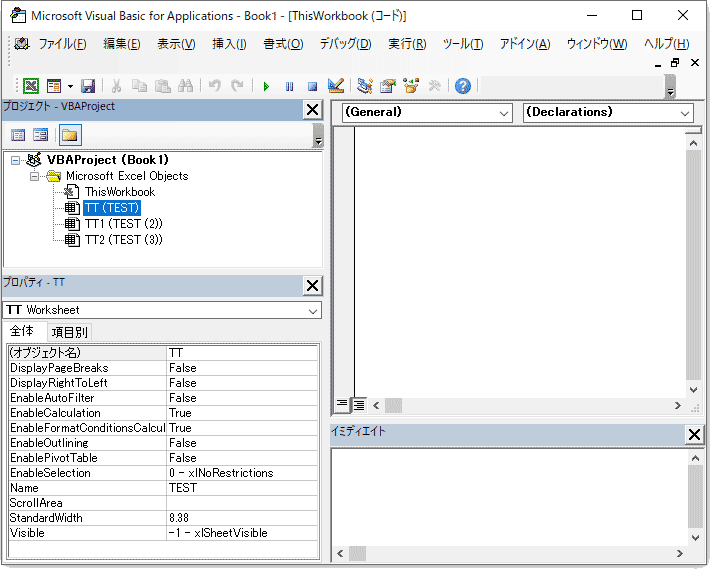Select TT (TEST) sheet in the tree
Screen dimensions: 710x569
tap(112, 208)
